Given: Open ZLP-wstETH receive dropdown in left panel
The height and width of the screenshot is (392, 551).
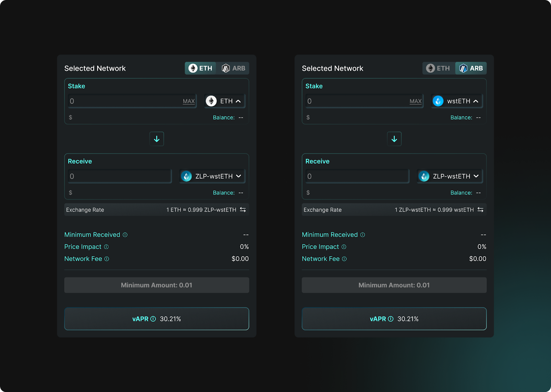Looking at the screenshot, I should (212, 176).
